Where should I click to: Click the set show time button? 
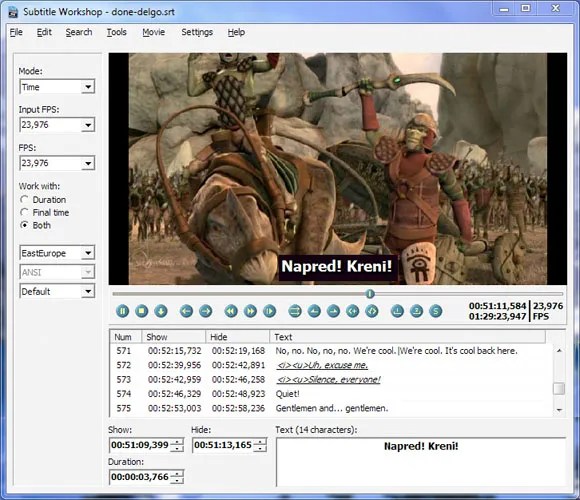314,311
